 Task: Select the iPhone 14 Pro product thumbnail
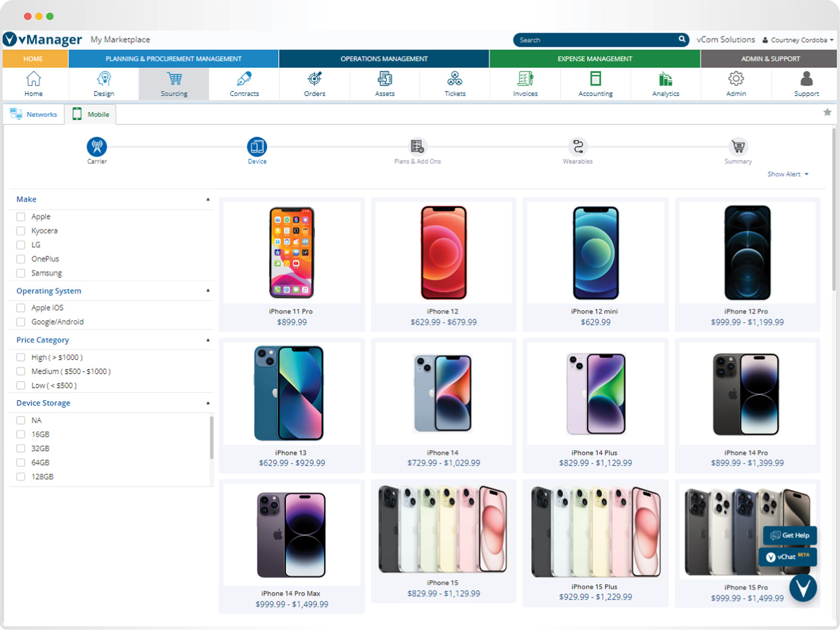tap(746, 395)
